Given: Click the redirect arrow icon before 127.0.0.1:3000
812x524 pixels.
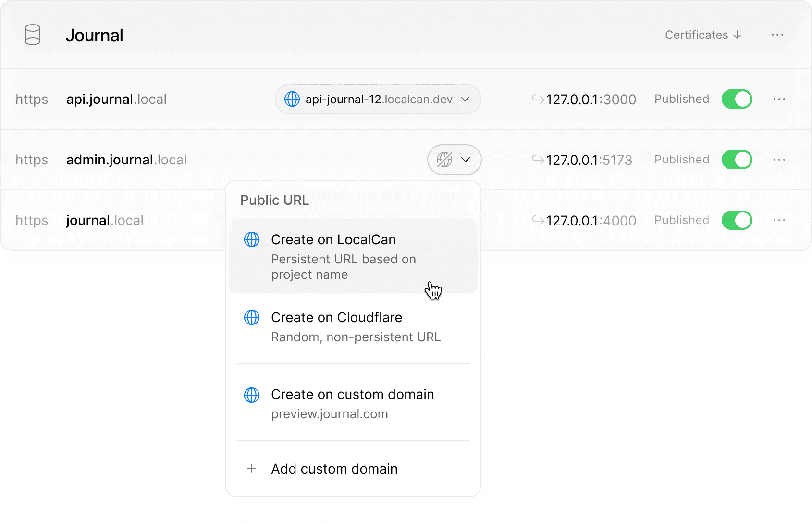Looking at the screenshot, I should pos(539,99).
